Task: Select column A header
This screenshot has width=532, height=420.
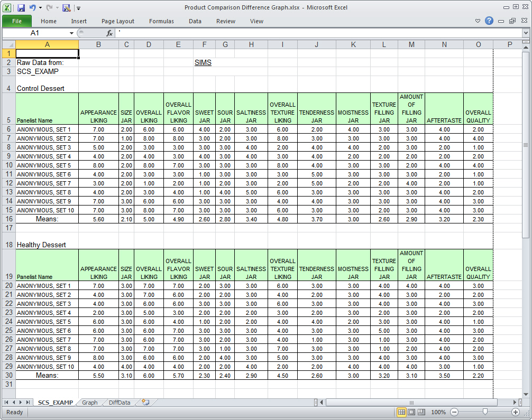Action: tap(47, 44)
